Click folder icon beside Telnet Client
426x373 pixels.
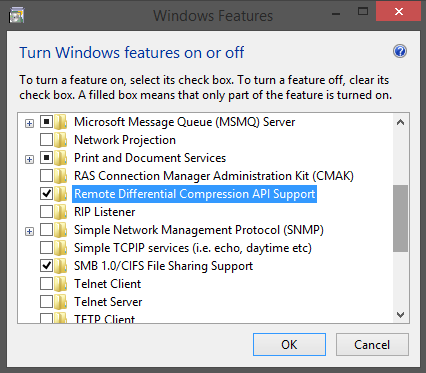point(61,284)
